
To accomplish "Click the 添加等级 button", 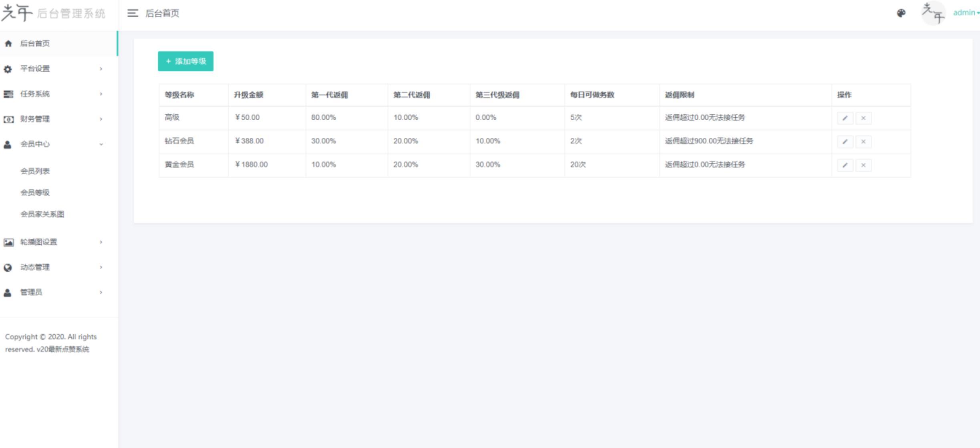I will coord(185,61).
